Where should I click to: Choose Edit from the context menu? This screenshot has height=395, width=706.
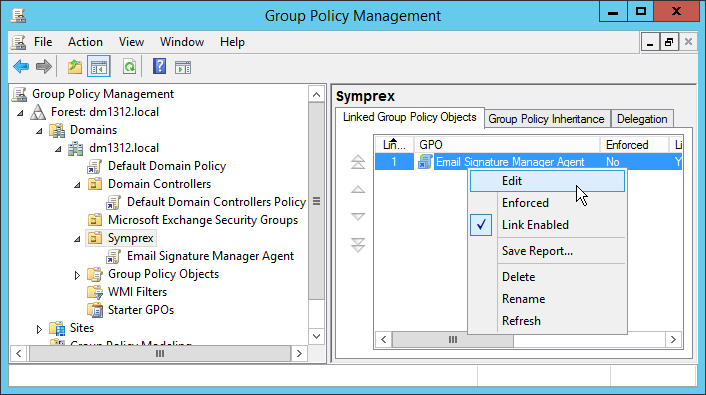tap(548, 181)
